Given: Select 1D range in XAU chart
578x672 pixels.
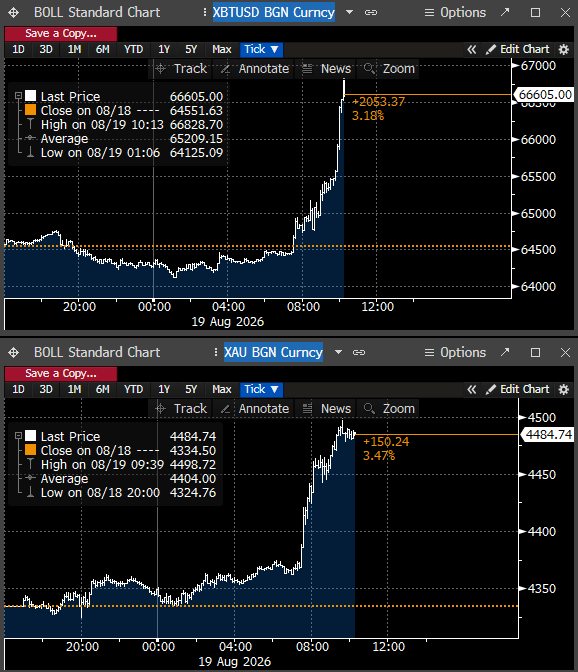Looking at the screenshot, I should tap(18, 389).
